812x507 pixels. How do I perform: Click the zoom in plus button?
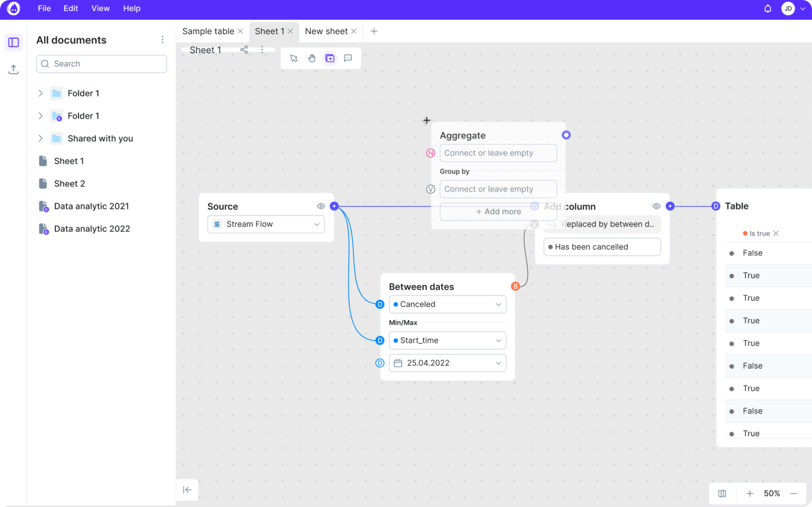pos(750,494)
